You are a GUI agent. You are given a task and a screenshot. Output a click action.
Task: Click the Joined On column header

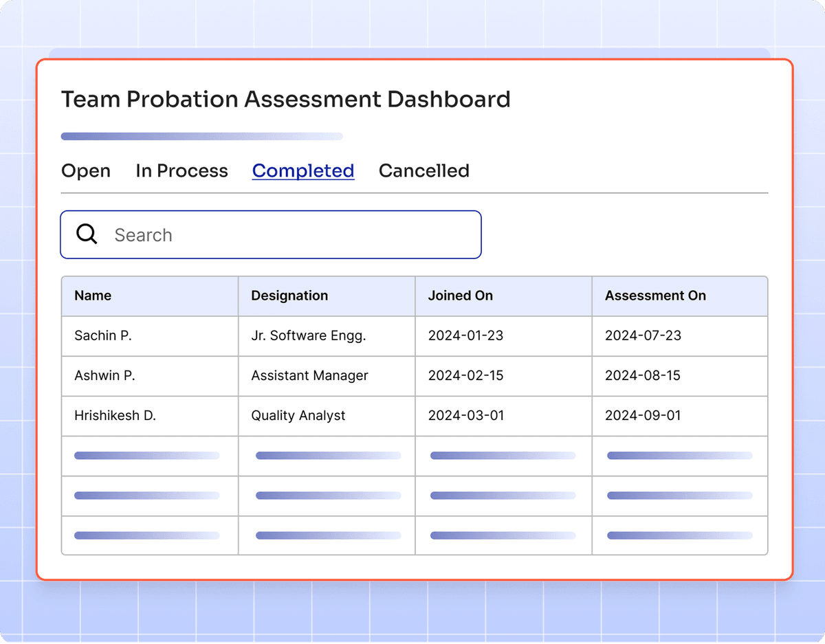coord(503,296)
